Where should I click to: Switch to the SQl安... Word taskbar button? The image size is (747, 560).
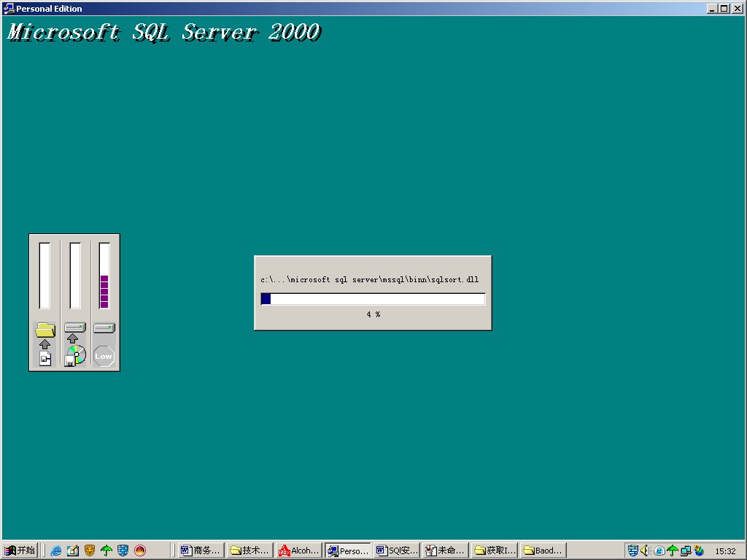[x=397, y=551]
